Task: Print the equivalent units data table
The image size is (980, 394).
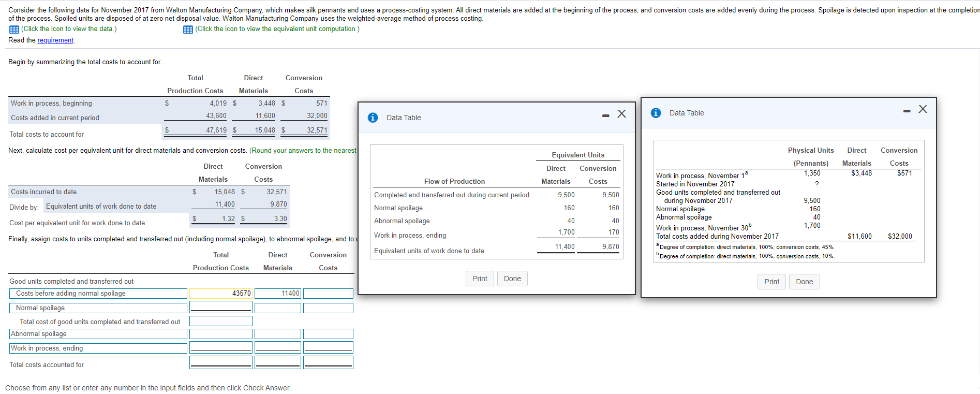Action: click(480, 279)
